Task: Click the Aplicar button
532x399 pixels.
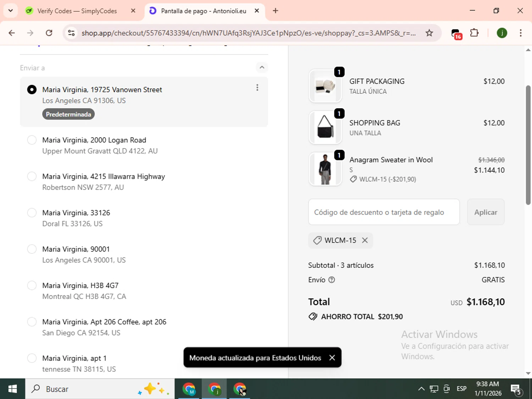Action: (x=486, y=212)
